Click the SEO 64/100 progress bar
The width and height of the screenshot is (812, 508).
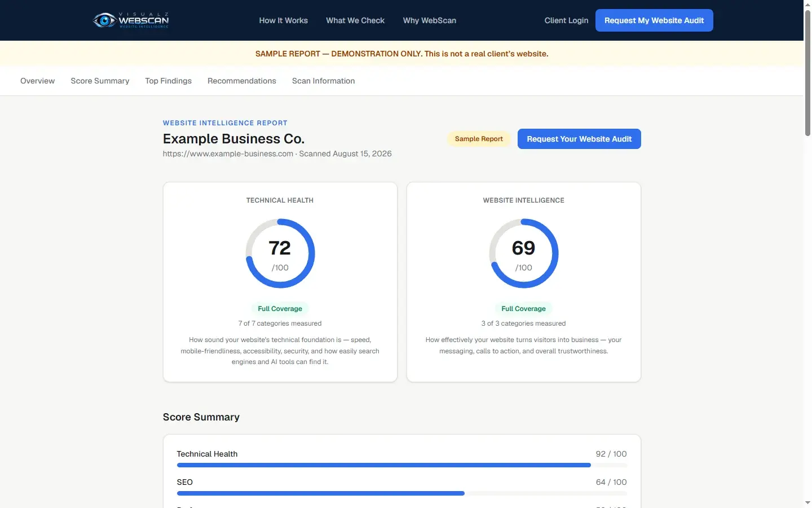(x=402, y=493)
